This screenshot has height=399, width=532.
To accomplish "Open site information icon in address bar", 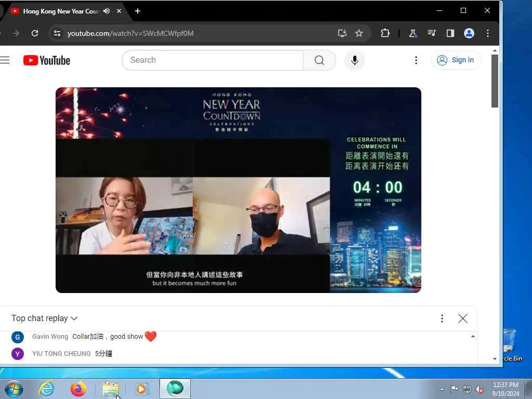I will 57,33.
